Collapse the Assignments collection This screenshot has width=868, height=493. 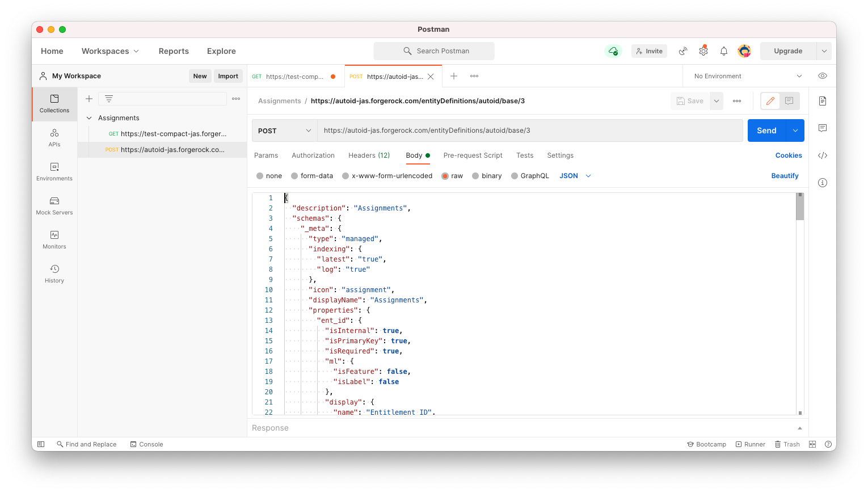[89, 118]
